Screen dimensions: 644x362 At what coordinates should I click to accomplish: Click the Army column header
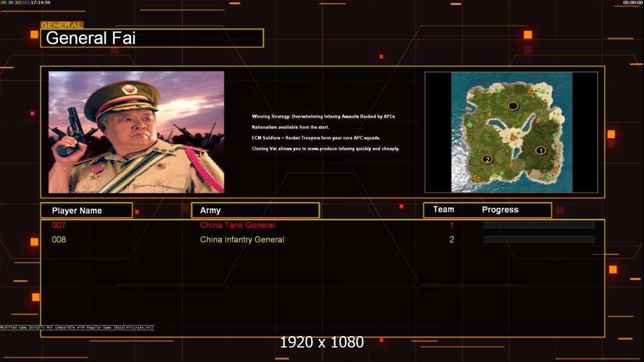point(255,211)
